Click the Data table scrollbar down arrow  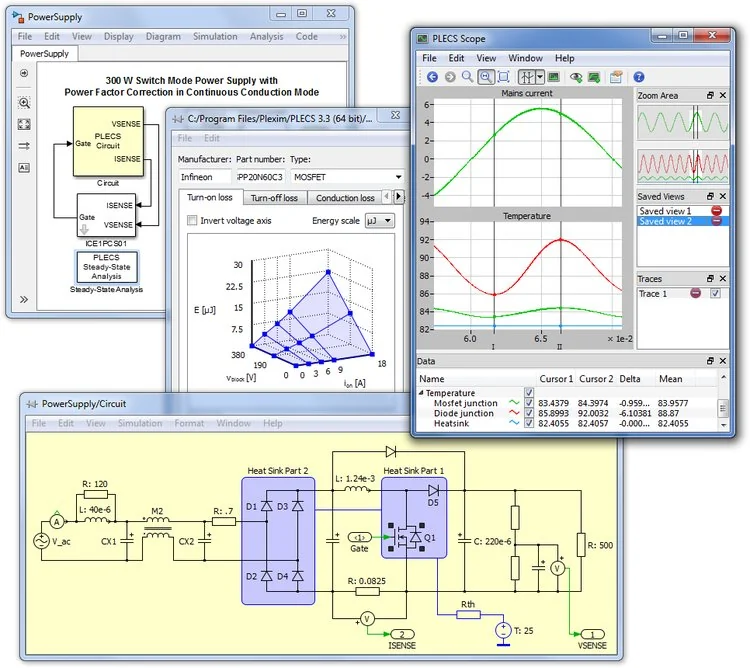point(723,425)
